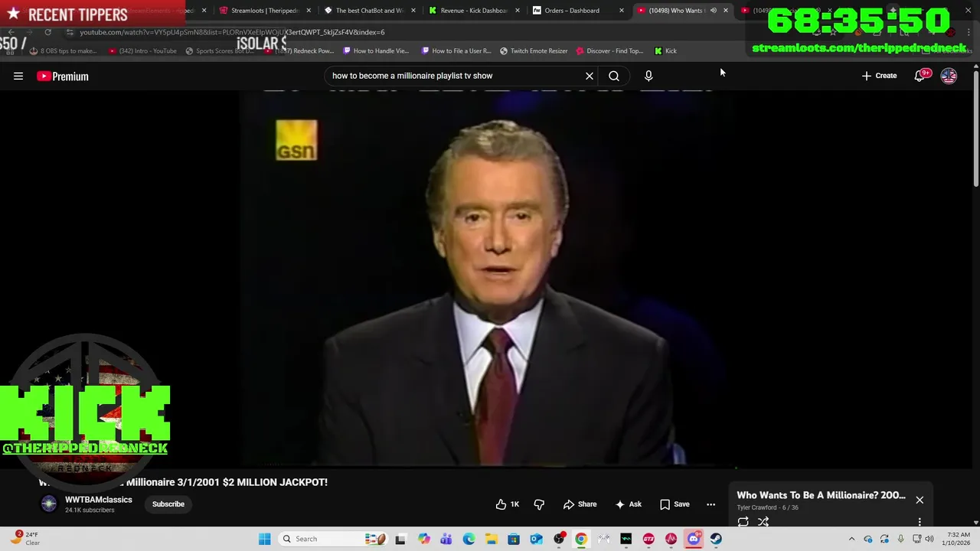The height and width of the screenshot is (551, 980).
Task: Dislike the video with thumbs down
Action: pyautogui.click(x=539, y=504)
